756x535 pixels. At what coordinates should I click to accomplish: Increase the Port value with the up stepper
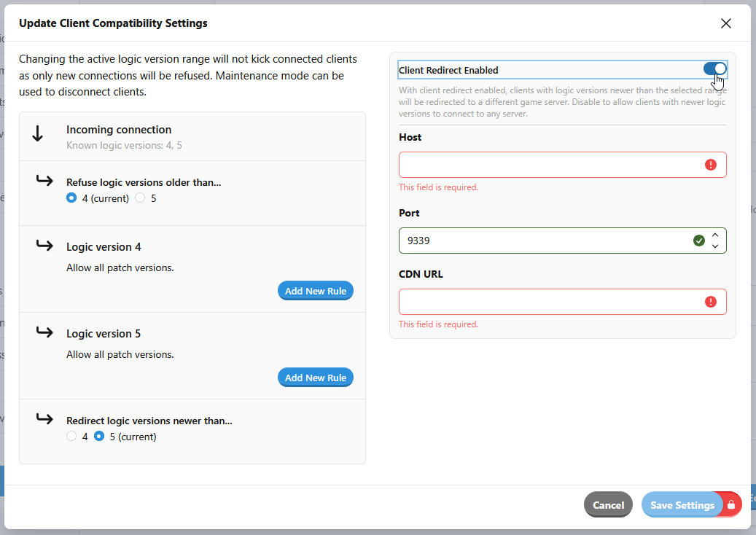click(x=715, y=235)
